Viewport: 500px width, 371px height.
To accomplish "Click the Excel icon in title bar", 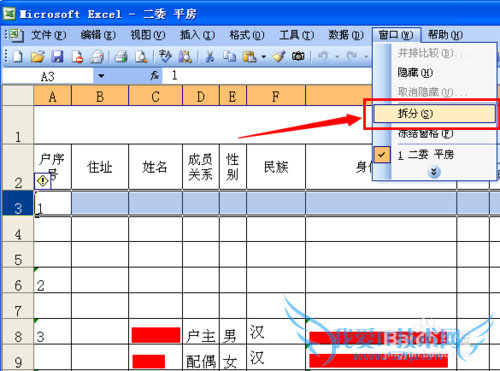I will point(9,14).
